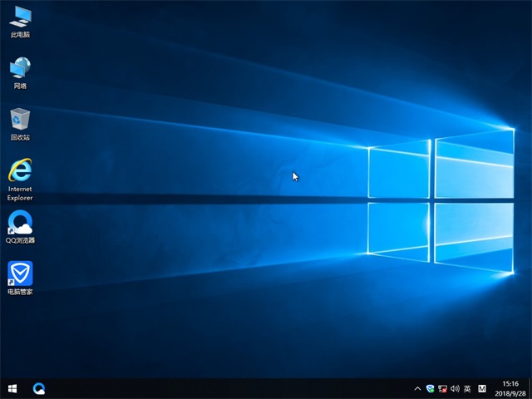Screen dimensions: 532x399
Task: Open the 电脑管家 shield tray icon
Action: click(x=430, y=388)
